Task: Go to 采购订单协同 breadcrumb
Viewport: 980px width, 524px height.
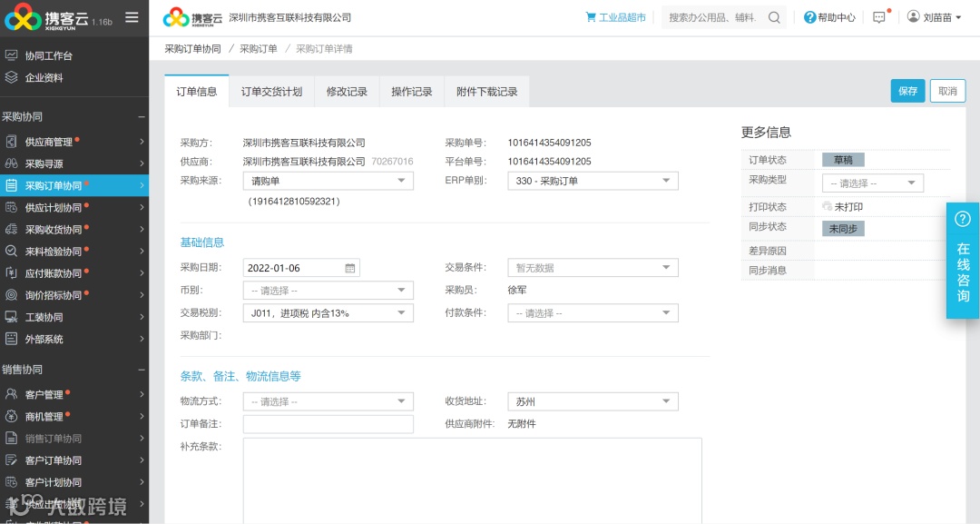Action: pyautogui.click(x=192, y=49)
